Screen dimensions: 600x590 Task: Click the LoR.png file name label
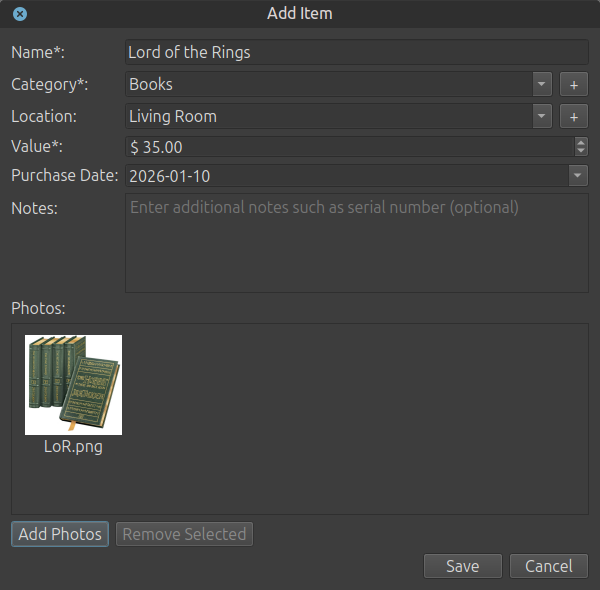[x=73, y=447]
